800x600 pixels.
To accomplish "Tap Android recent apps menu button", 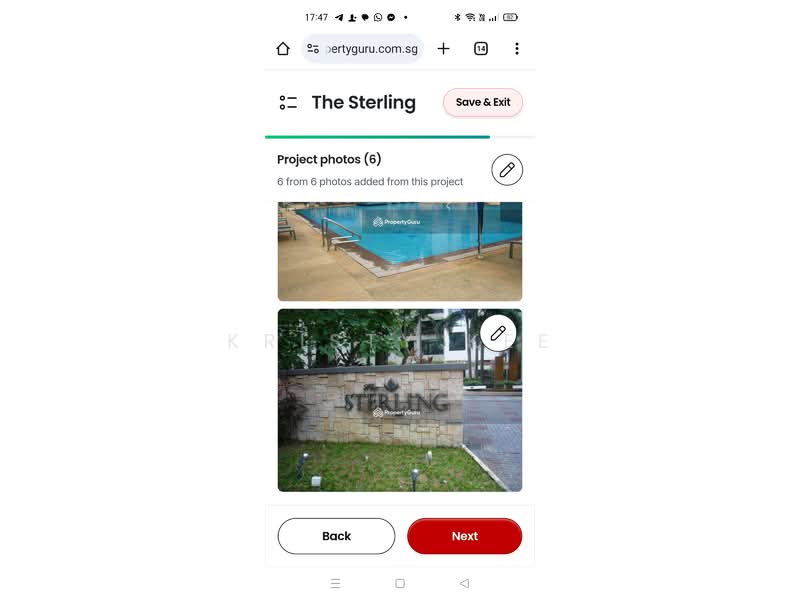I will click(335, 583).
